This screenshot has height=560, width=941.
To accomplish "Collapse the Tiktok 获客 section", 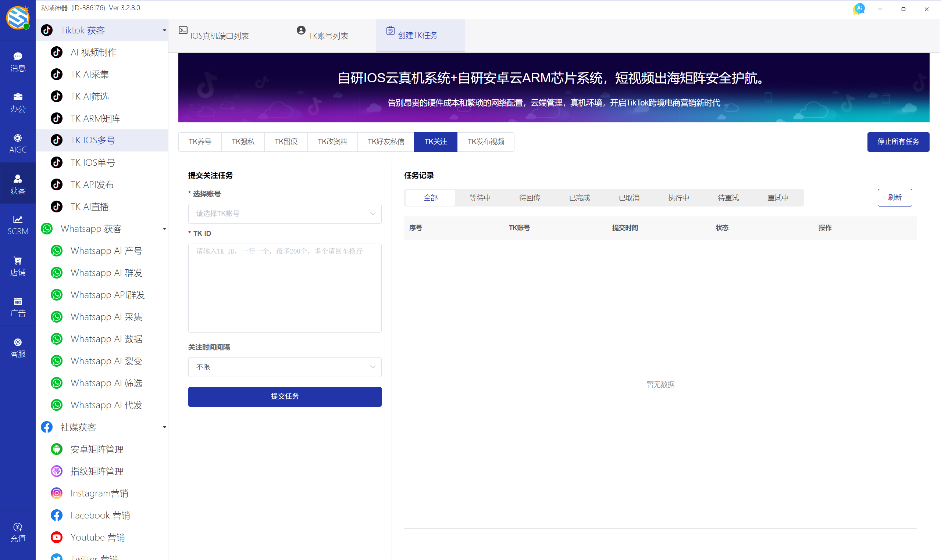I will coord(164,30).
